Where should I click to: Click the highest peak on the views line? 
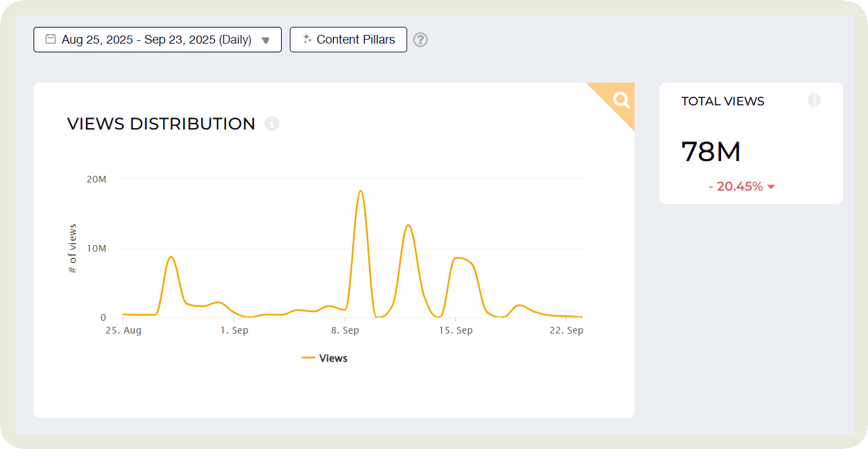pyautogui.click(x=361, y=191)
